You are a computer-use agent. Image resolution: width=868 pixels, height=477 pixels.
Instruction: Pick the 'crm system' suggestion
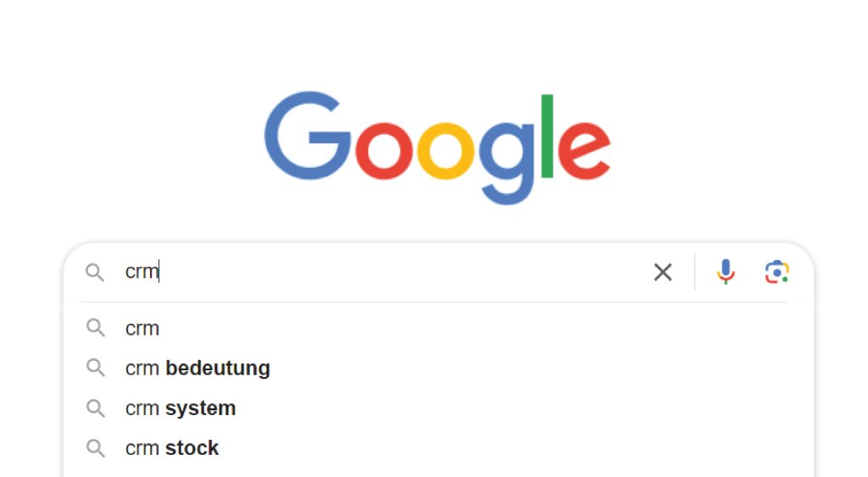coord(438,408)
